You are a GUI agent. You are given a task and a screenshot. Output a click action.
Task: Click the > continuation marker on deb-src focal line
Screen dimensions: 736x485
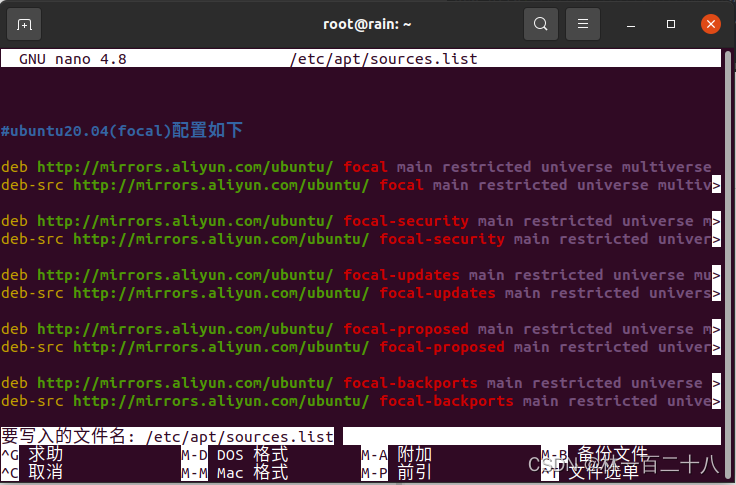tap(716, 185)
